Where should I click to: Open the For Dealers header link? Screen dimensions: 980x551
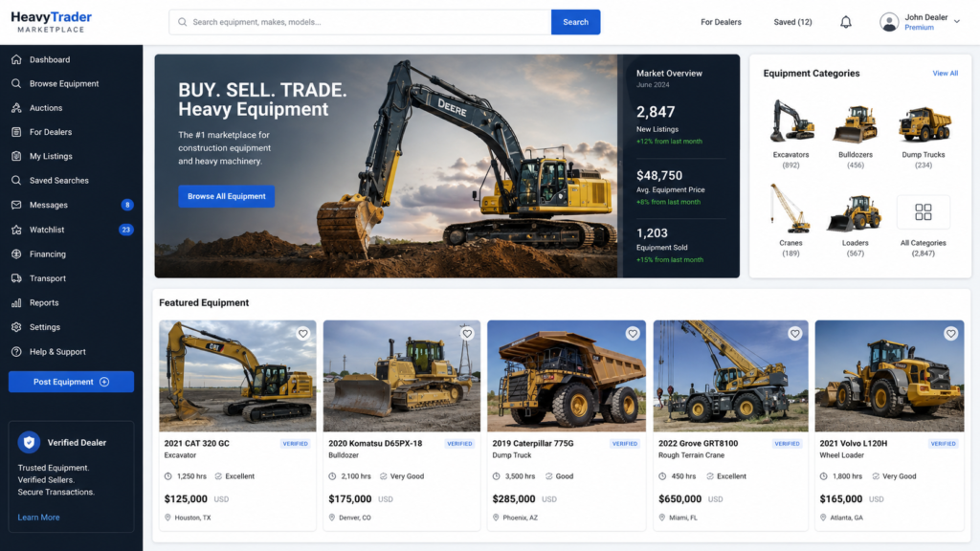tap(721, 22)
